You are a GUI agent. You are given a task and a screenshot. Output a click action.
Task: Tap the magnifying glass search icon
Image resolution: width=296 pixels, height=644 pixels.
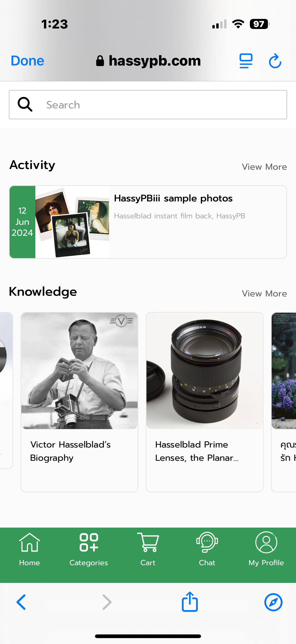click(25, 104)
